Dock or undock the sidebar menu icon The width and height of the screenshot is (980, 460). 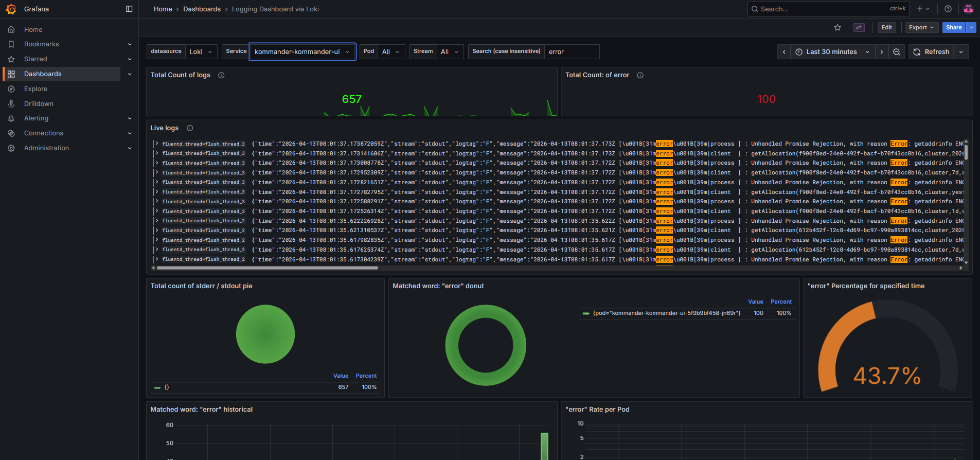129,9
